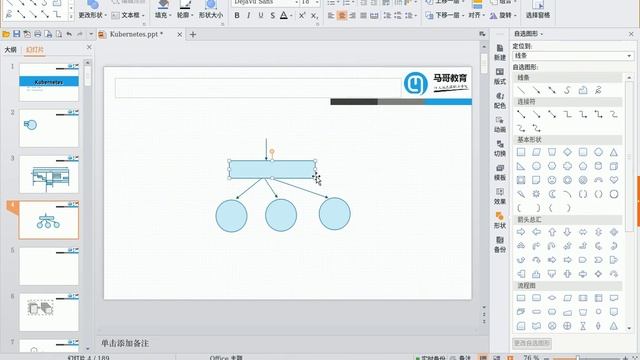Click the 形状大小 shape size button
The width and height of the screenshot is (640, 360).
tap(211, 10)
